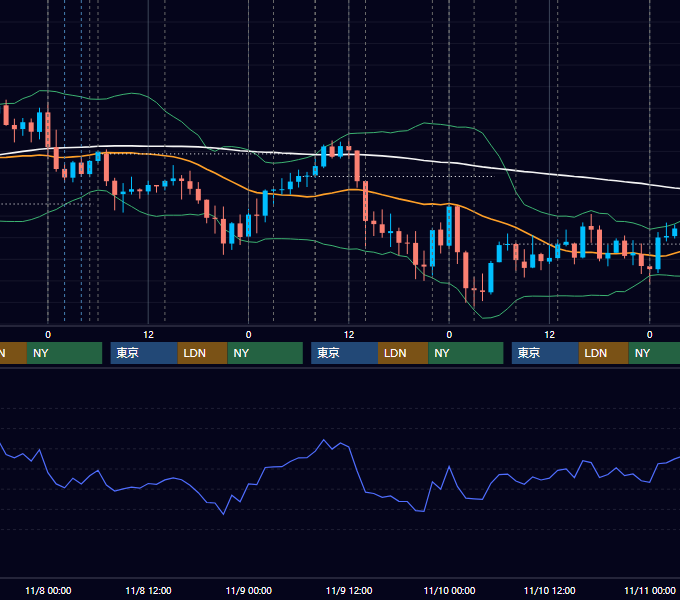Screen dimensions: 680x600
Task: Click the hour label 0 above 11/10 00:00
Action: 449,335
